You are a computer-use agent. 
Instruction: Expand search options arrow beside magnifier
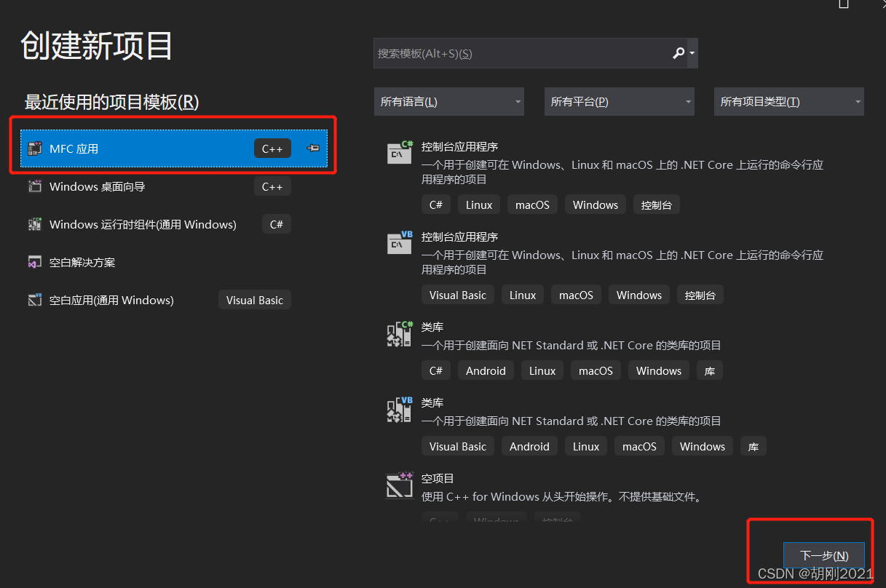pos(692,53)
